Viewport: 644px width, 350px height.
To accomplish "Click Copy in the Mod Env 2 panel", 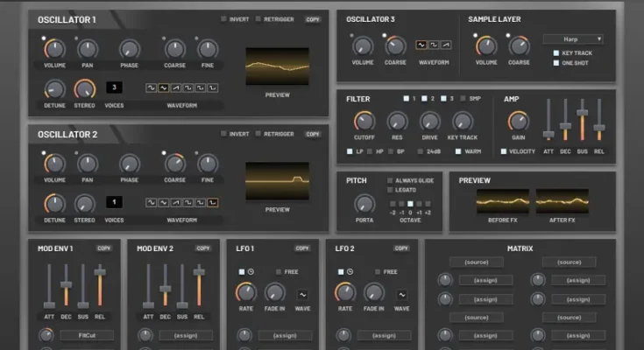I will (203, 248).
